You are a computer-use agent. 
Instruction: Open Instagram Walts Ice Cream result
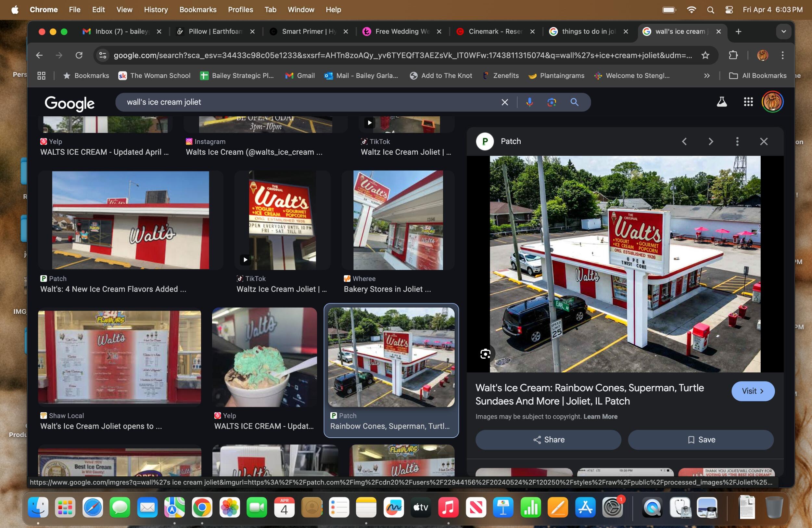click(x=254, y=152)
